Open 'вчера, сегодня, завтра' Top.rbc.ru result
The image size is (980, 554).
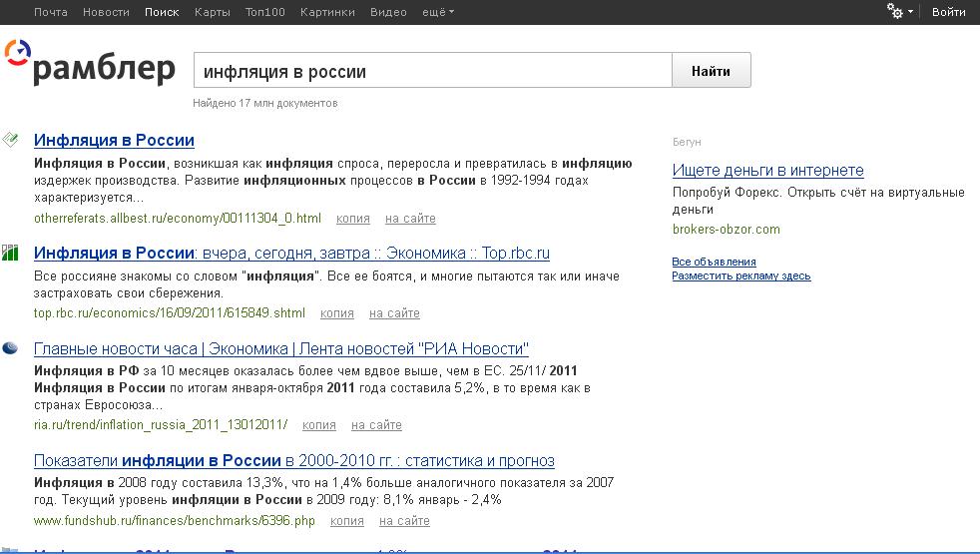coord(291,254)
